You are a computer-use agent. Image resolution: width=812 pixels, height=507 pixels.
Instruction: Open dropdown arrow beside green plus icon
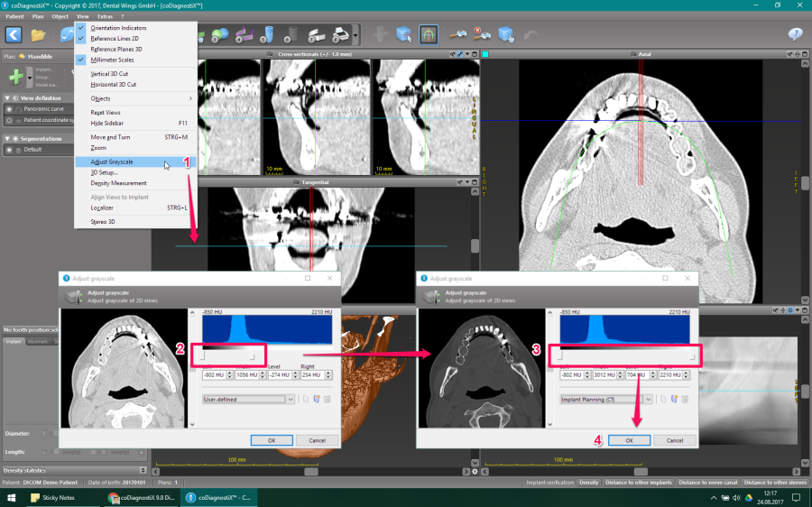[x=30, y=78]
